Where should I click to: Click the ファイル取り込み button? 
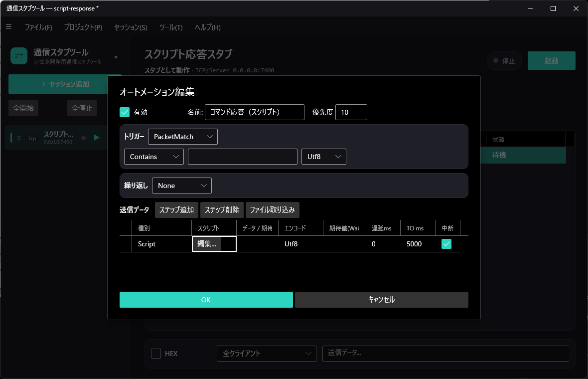coord(272,210)
